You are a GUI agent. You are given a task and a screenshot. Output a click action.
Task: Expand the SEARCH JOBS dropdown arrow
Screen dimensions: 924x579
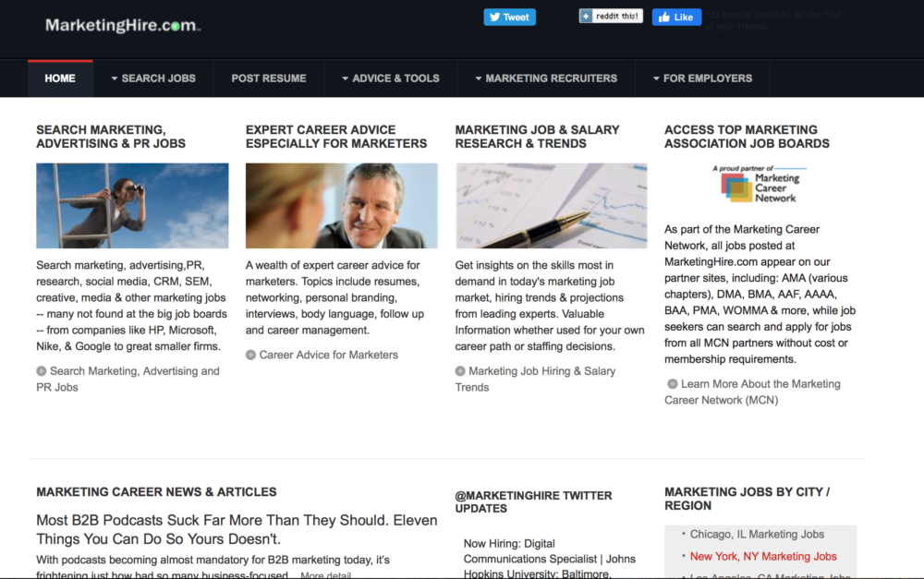(x=115, y=78)
